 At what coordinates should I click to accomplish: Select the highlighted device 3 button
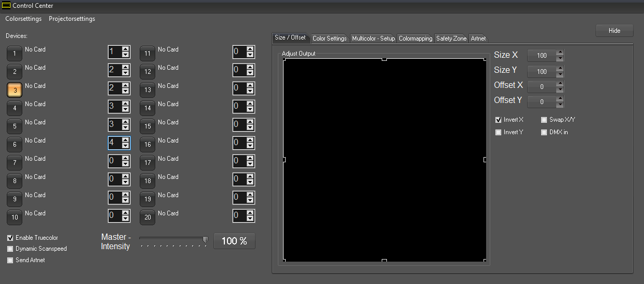click(15, 90)
